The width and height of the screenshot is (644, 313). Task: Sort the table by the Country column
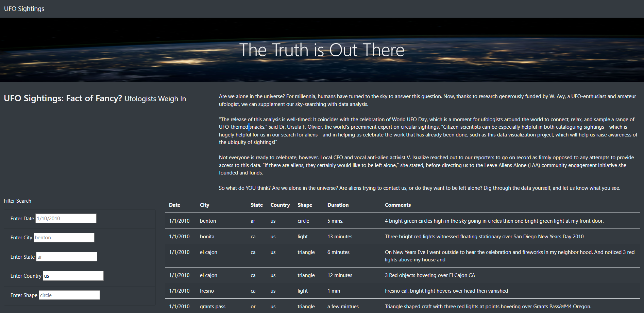pos(280,205)
